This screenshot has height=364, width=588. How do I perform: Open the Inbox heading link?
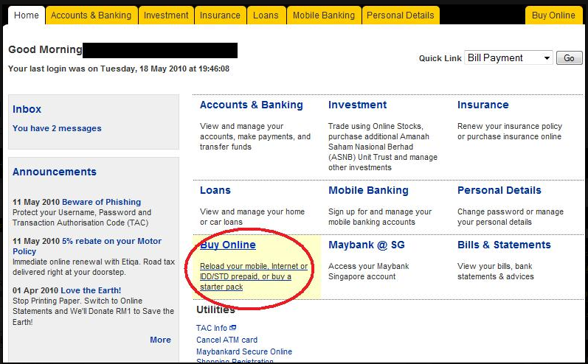[27, 109]
